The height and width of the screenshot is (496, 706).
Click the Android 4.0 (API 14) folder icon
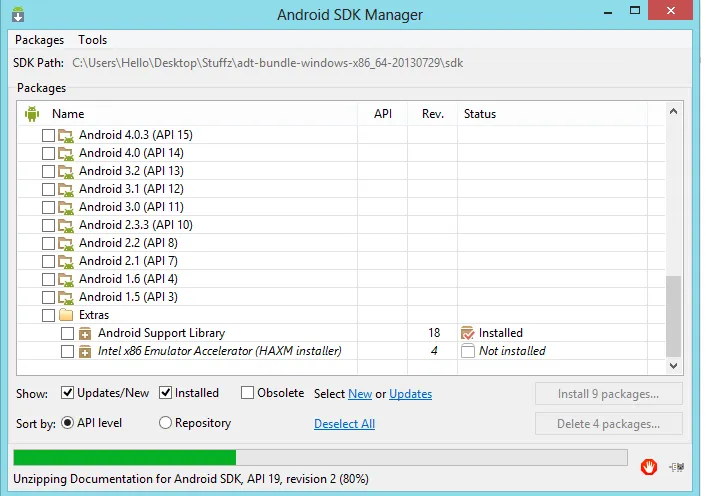66,153
